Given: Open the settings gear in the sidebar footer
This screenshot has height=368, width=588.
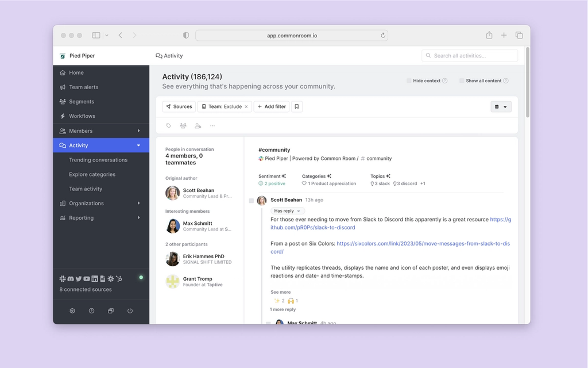Looking at the screenshot, I should pos(72,310).
